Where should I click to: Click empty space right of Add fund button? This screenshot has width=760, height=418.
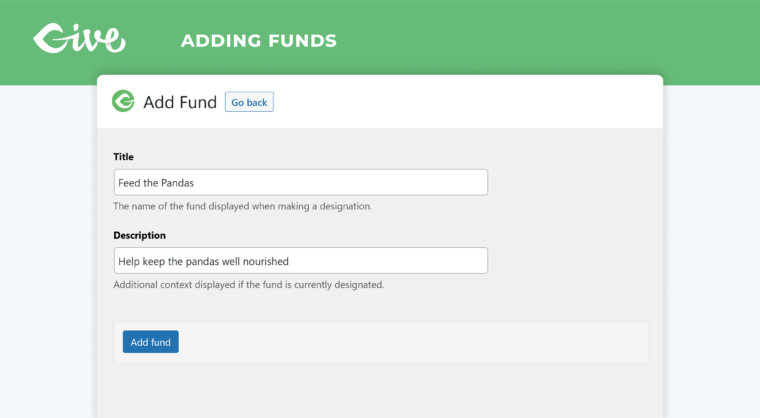tap(412, 342)
